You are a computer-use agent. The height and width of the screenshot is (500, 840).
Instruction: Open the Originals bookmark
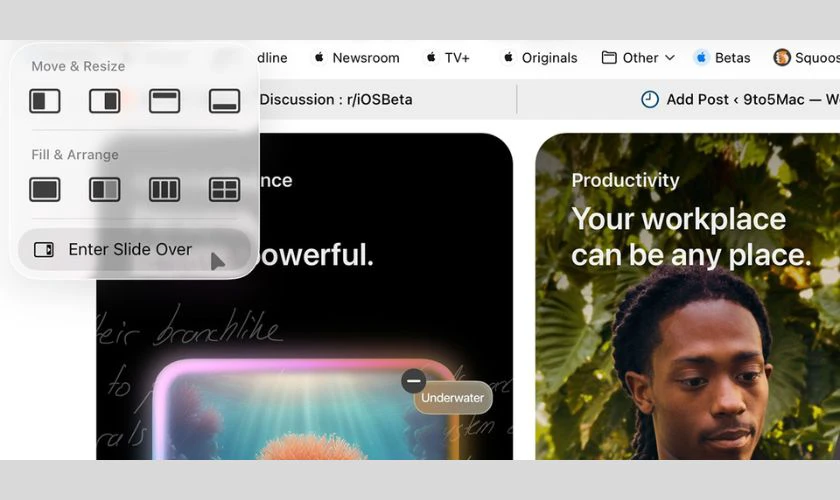539,58
